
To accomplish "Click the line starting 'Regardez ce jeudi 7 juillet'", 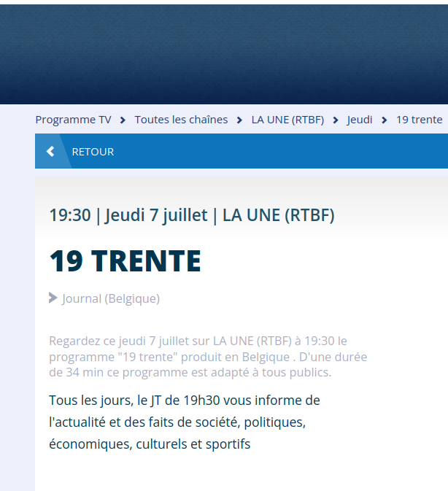I will coord(198,341).
